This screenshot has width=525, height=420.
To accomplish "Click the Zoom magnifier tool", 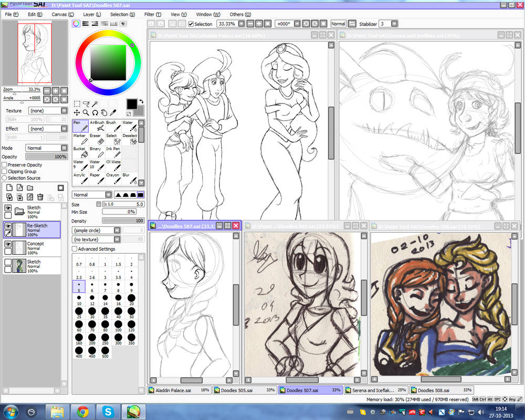I will (86, 112).
